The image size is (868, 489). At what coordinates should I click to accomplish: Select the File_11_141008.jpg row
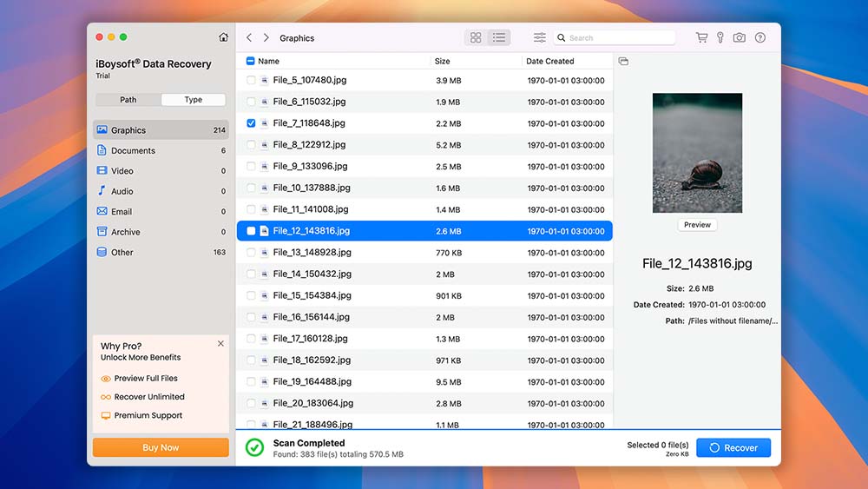[424, 209]
